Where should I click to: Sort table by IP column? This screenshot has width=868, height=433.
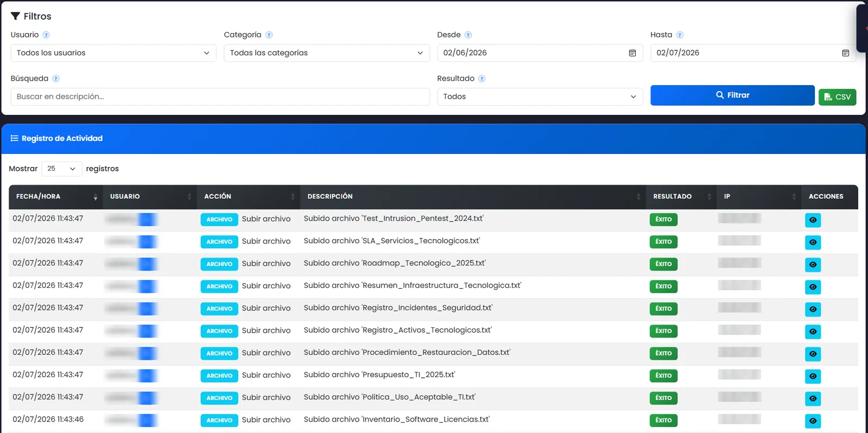[x=759, y=197]
